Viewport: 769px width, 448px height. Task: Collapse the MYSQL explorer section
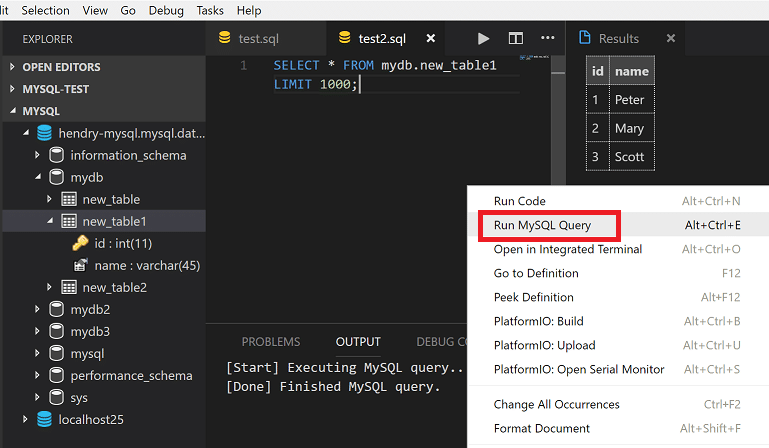13,111
